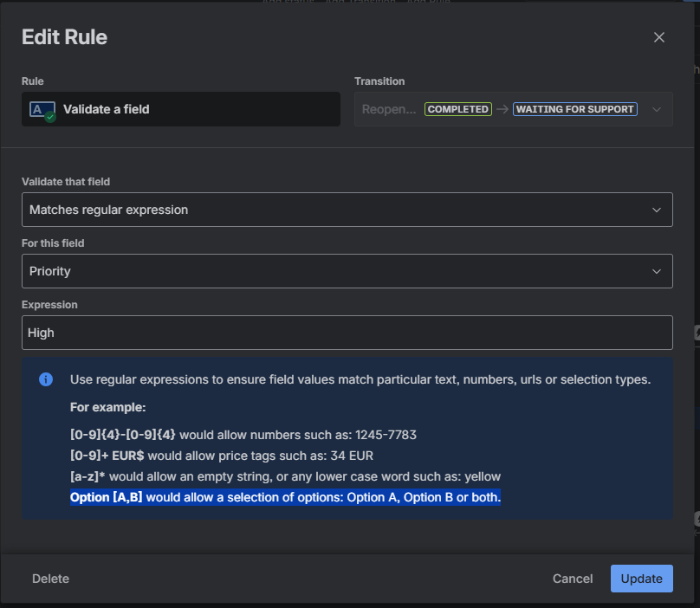Image resolution: width=700 pixels, height=608 pixels.
Task: Open the Priority field dropdown
Action: [347, 271]
